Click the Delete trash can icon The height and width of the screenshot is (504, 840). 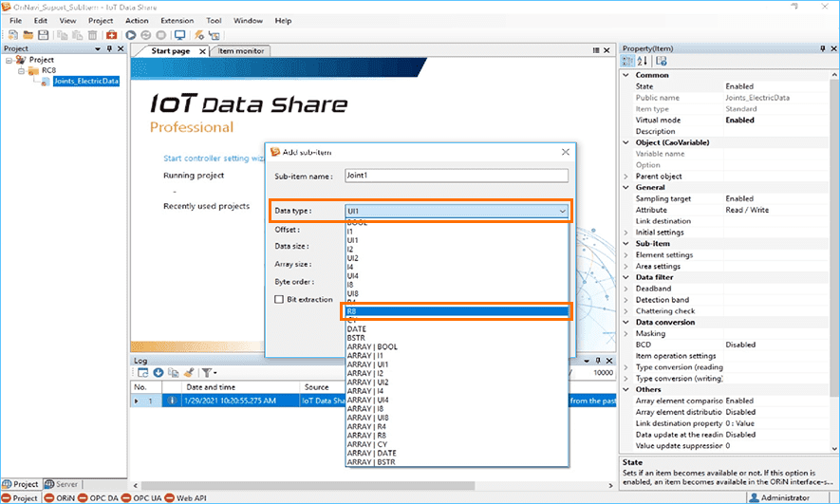93,35
